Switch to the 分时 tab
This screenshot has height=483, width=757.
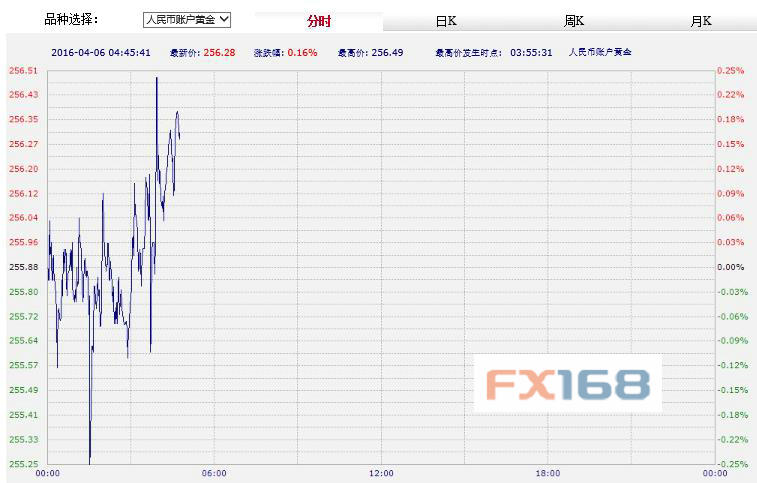(x=318, y=21)
